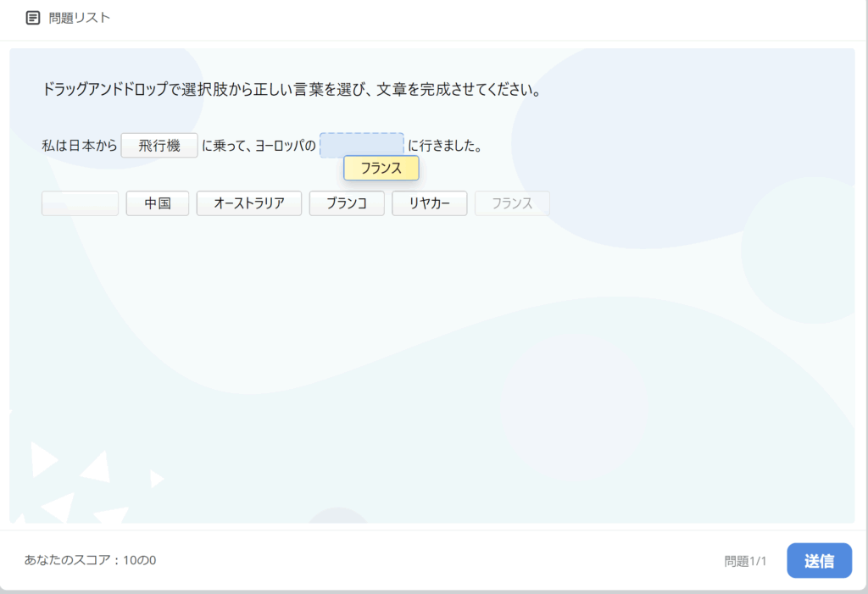Click the 問題1/1 question counter
868x594 pixels.
[745, 561]
